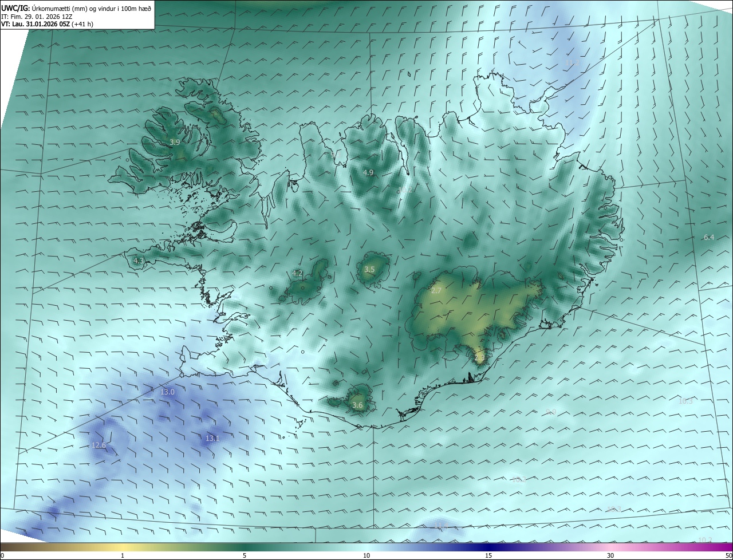This screenshot has width=733, height=560.
Task: Click the 0 tick on the color scale
Action: (2, 555)
